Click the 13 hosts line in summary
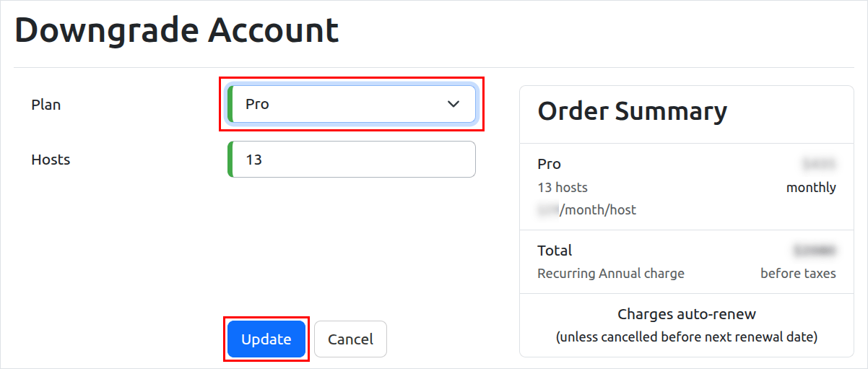The height and width of the screenshot is (369, 868). [563, 187]
